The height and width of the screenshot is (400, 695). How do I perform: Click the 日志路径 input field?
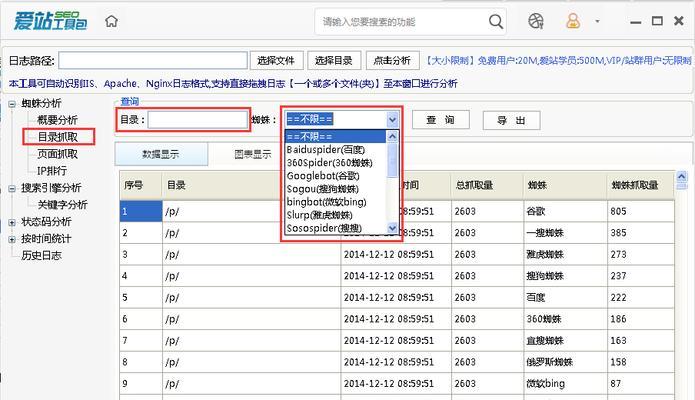(x=152, y=60)
